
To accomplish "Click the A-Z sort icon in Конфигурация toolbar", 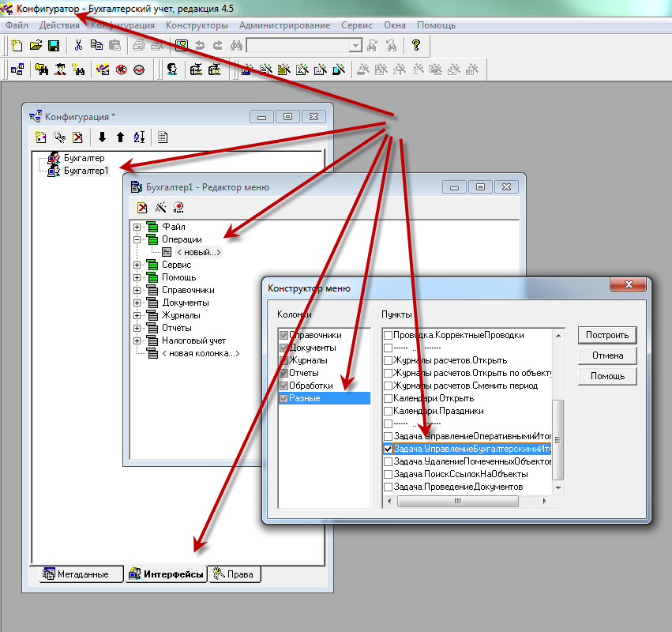I will click(139, 137).
